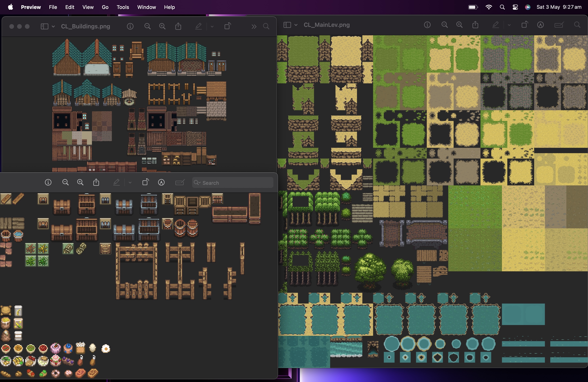Click Share icon in CL_Buildings.png toolbar

(178, 26)
